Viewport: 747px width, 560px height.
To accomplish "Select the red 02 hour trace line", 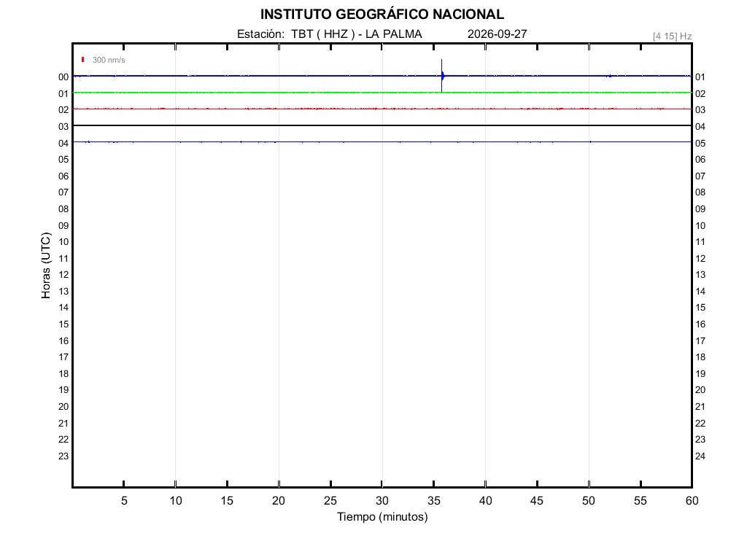I will click(x=382, y=109).
